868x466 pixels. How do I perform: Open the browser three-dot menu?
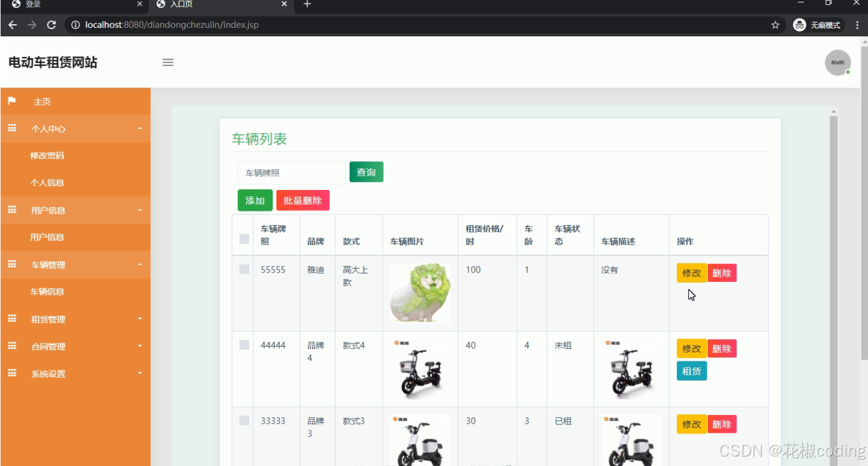(857, 25)
